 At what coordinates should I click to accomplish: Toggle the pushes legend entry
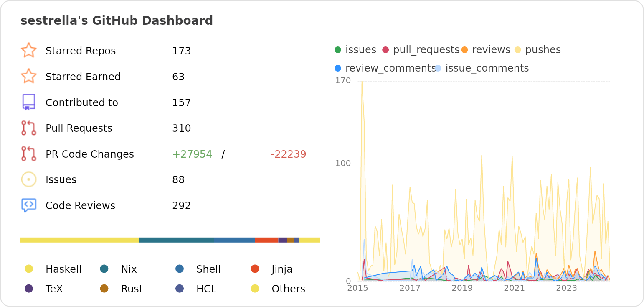[x=538, y=50]
